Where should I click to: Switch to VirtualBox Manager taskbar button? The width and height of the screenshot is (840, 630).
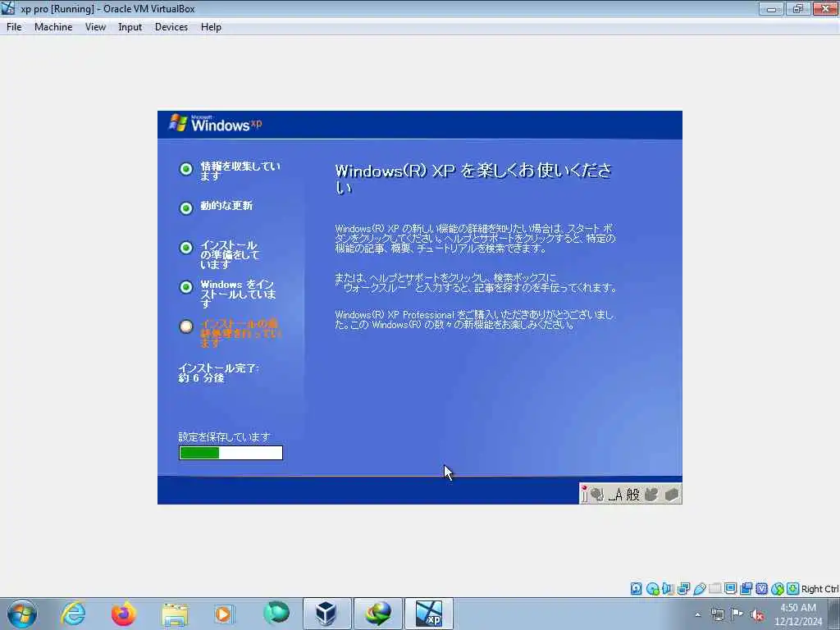click(x=326, y=614)
